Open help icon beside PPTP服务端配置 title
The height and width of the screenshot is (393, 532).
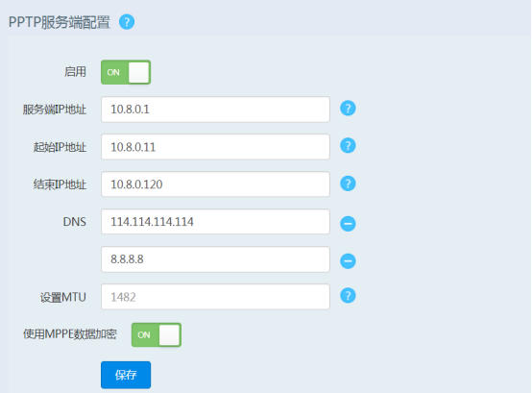(x=127, y=22)
